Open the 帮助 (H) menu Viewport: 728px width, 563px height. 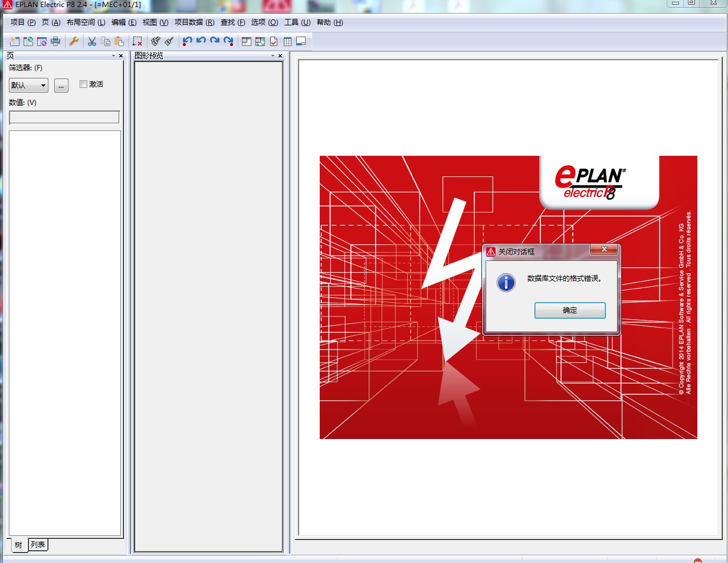tap(330, 22)
